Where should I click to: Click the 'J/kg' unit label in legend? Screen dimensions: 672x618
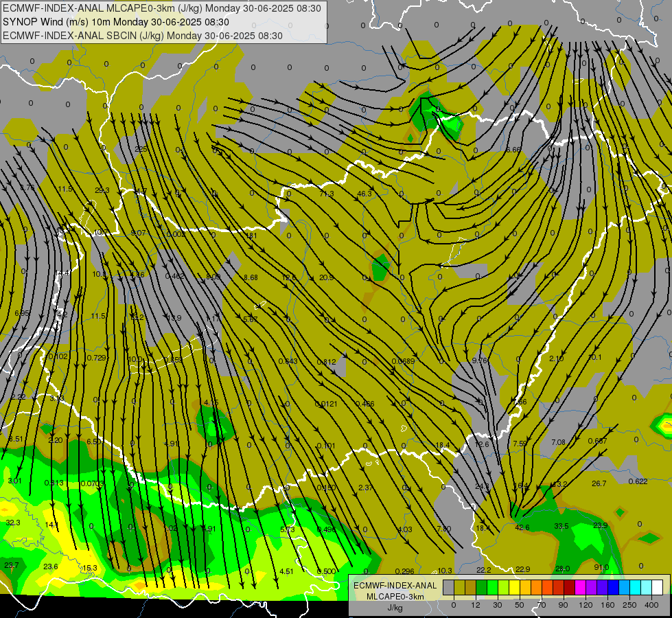click(x=395, y=608)
